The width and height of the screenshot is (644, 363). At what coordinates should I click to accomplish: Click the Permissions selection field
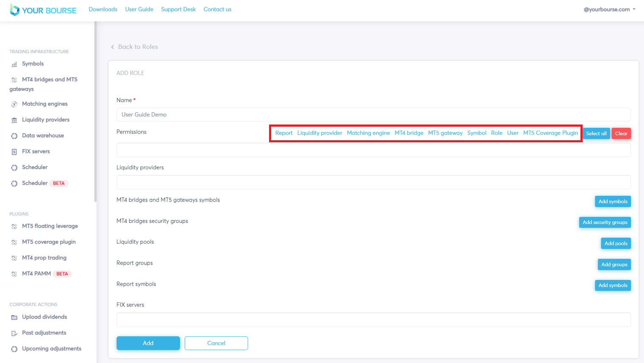click(x=374, y=150)
